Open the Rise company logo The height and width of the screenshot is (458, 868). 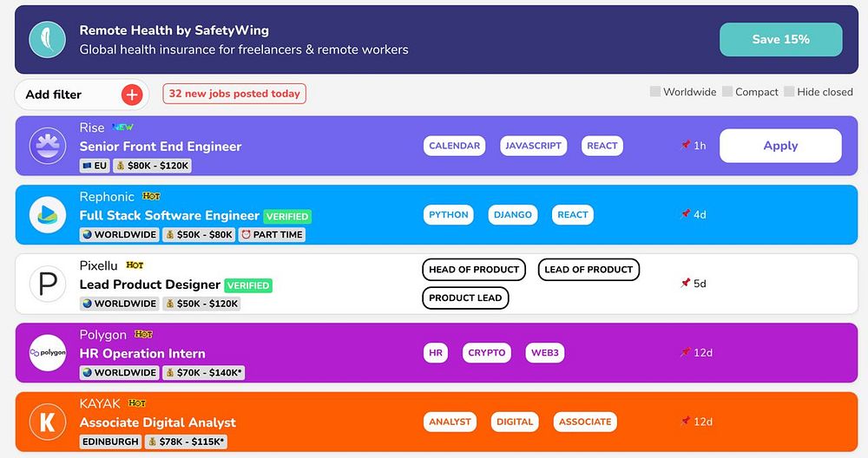tap(48, 146)
